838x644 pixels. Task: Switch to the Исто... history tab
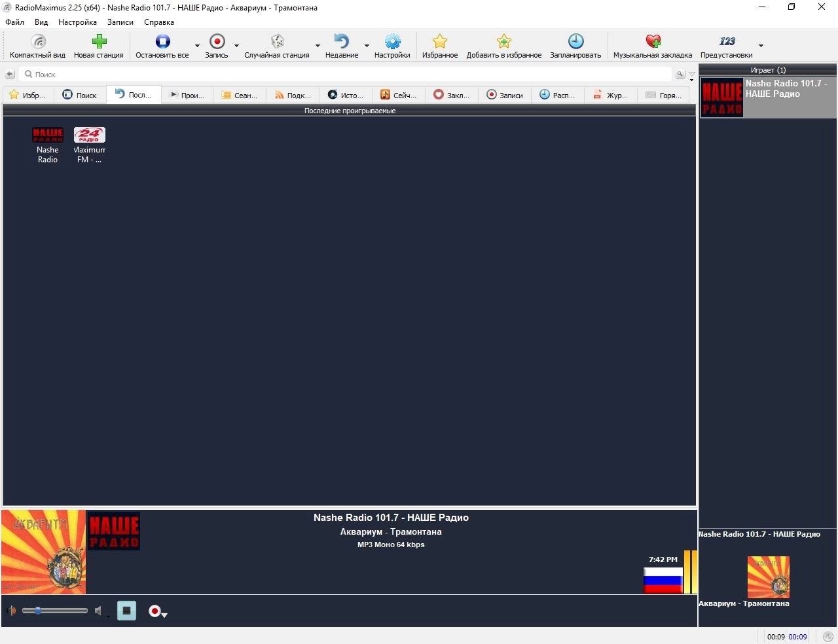pyautogui.click(x=346, y=95)
